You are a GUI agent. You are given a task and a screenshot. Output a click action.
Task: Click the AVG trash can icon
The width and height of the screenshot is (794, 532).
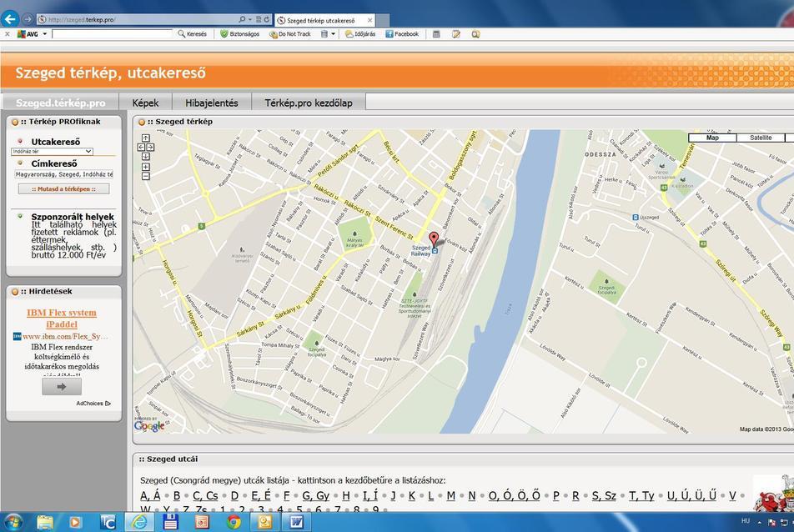(x=324, y=34)
